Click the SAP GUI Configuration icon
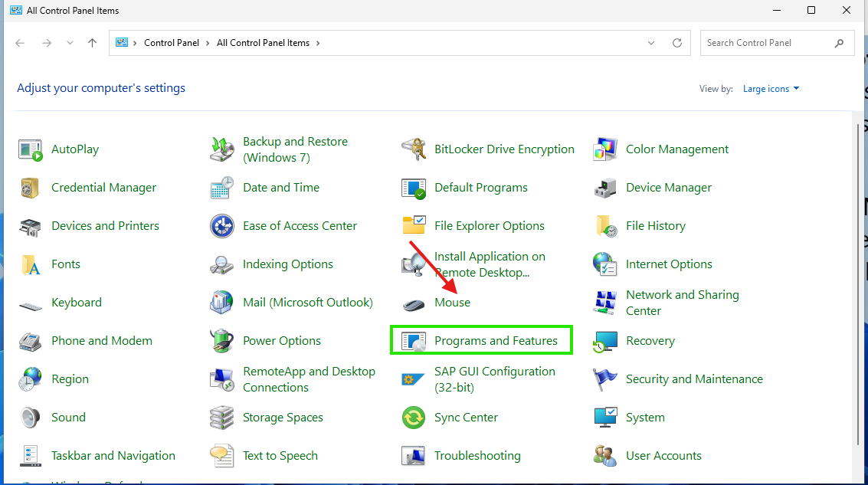868x485 pixels. point(413,380)
